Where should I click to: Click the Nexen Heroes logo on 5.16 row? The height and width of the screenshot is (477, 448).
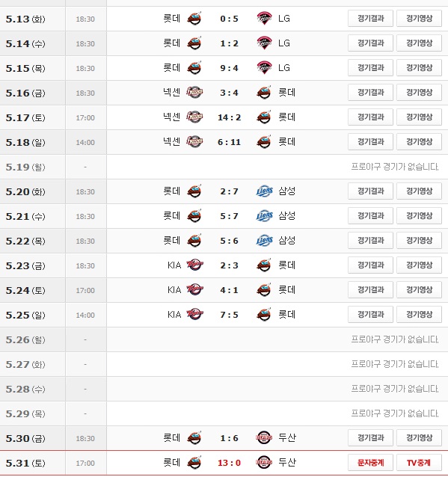click(194, 92)
